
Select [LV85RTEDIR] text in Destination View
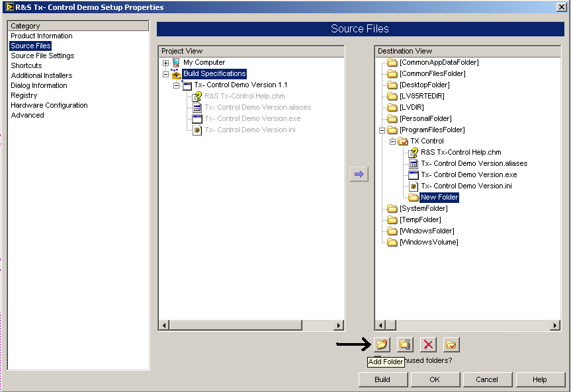[421, 96]
